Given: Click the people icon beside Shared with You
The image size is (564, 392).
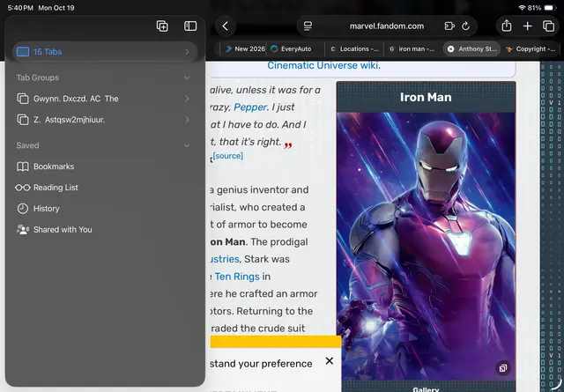Looking at the screenshot, I should pyautogui.click(x=23, y=229).
